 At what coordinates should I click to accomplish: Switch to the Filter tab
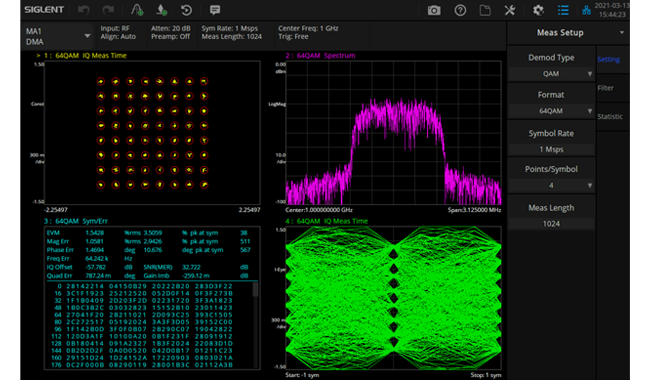coord(606,88)
